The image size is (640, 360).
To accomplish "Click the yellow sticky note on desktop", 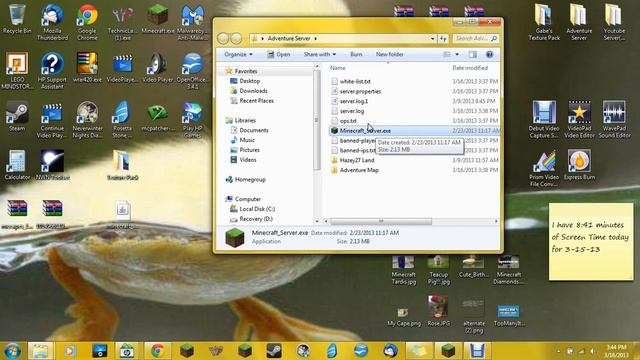I will [591, 241].
